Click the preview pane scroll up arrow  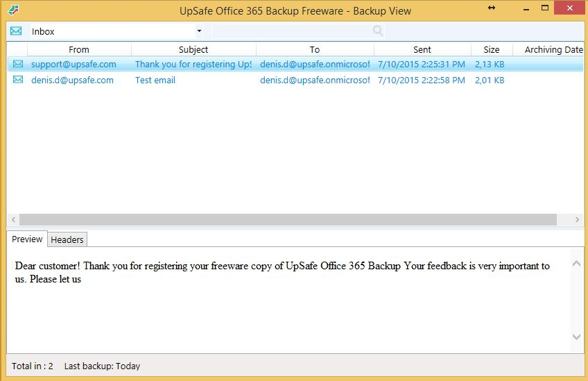(577, 264)
